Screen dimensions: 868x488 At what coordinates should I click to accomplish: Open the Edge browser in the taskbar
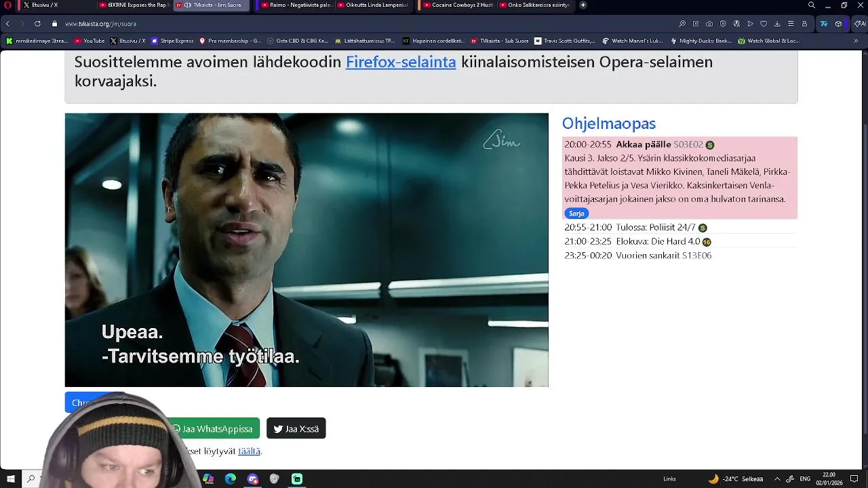[x=230, y=479]
